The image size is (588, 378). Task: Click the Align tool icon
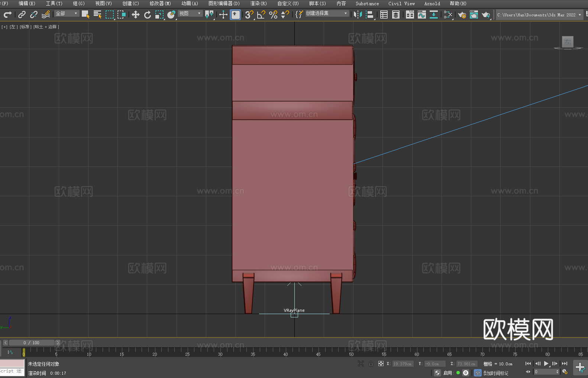(370, 14)
